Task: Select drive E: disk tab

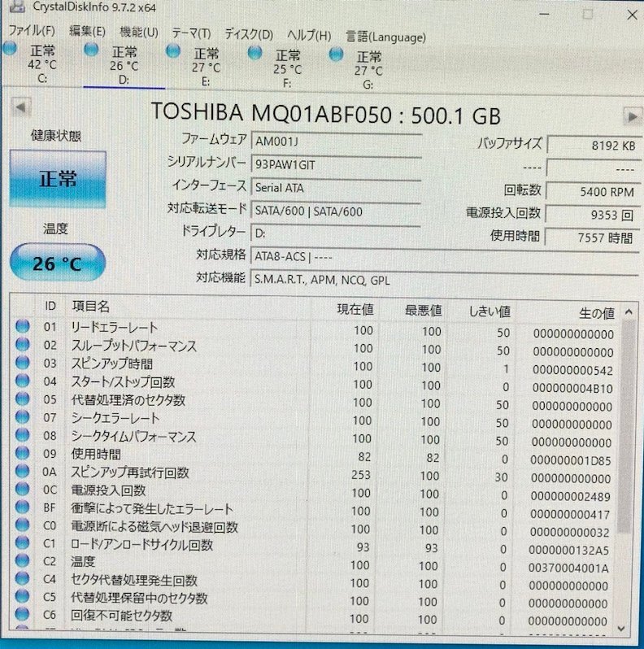Action: pos(206,67)
